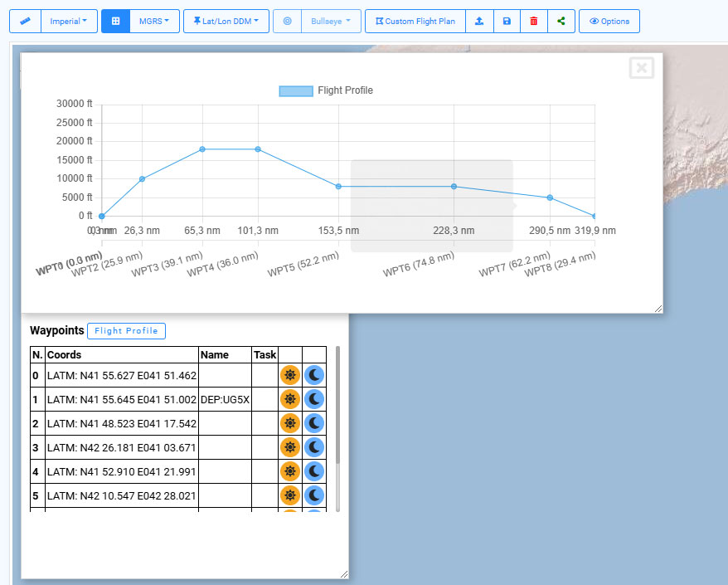Share the flight plan

561,21
